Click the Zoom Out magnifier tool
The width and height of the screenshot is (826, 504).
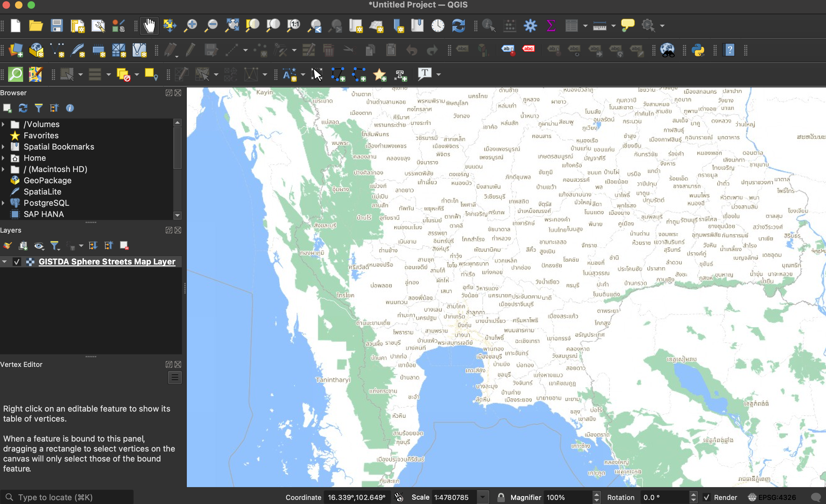coord(211,26)
